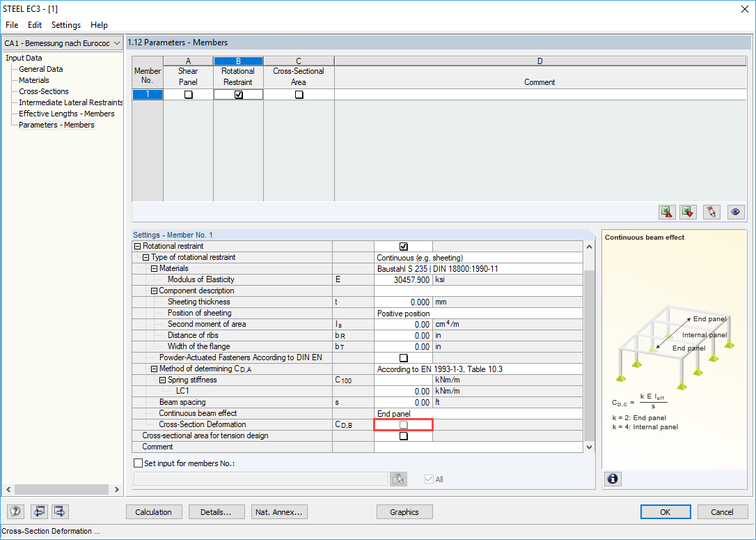Collapse the Component description group
The width and height of the screenshot is (756, 540).
click(154, 291)
